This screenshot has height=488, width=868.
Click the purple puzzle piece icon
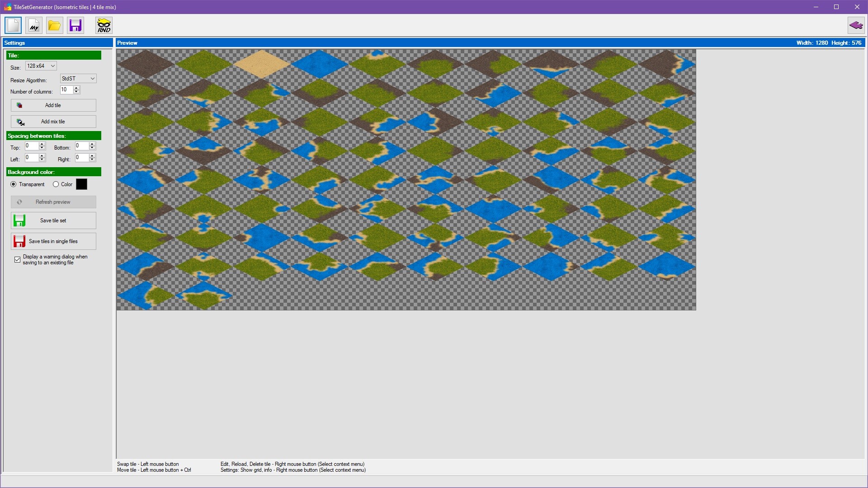pos(856,25)
